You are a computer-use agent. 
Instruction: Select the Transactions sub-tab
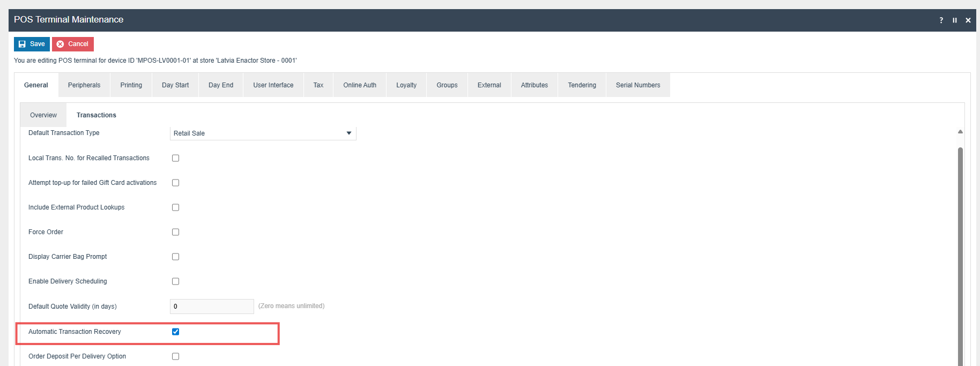96,115
